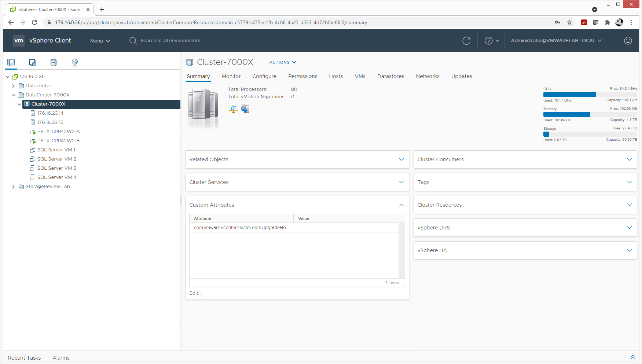Click the cluster servers thumbnail image

click(203, 109)
